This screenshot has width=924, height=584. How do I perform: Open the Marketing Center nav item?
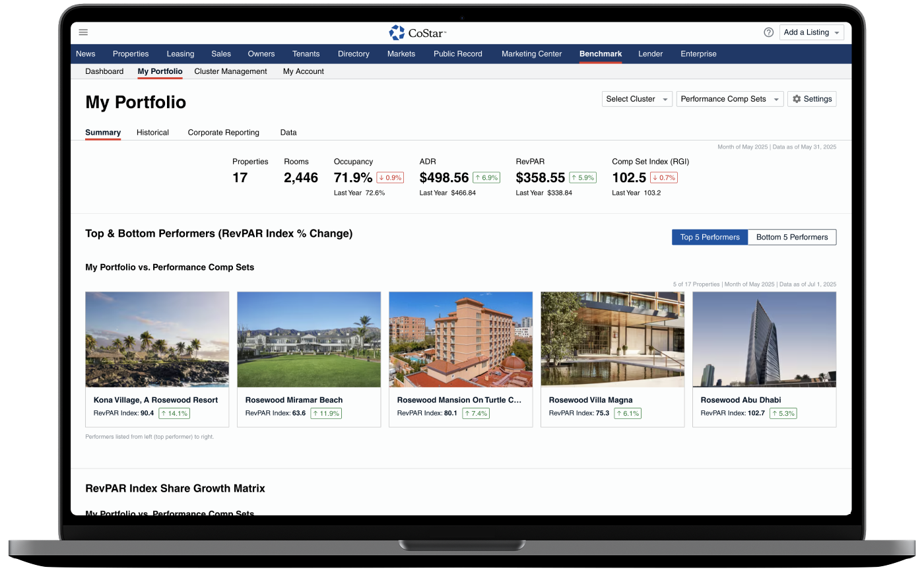click(531, 54)
